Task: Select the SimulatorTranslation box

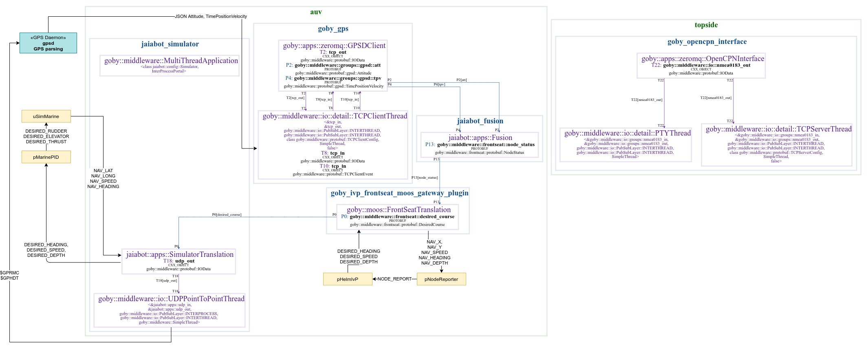Action: [x=178, y=262]
